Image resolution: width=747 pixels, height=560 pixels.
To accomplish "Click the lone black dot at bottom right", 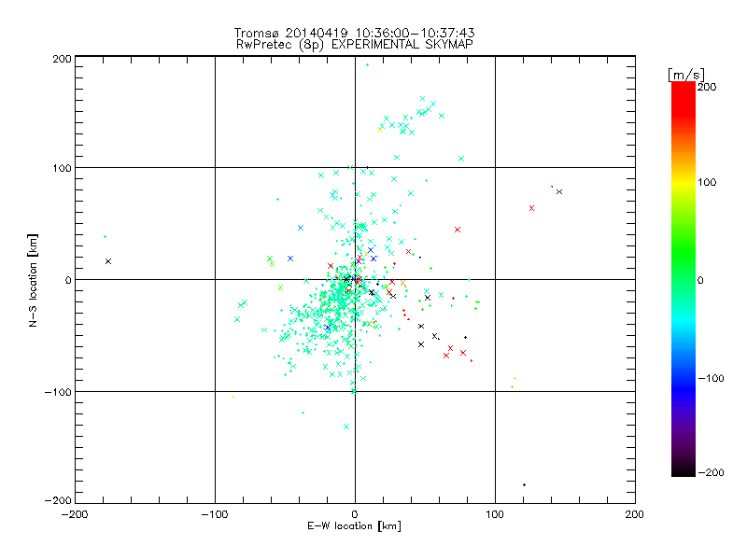I will [524, 484].
